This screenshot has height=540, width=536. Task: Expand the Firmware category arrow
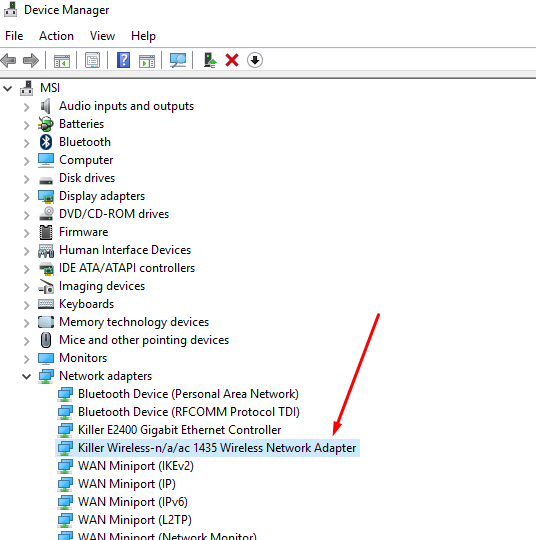click(x=27, y=233)
